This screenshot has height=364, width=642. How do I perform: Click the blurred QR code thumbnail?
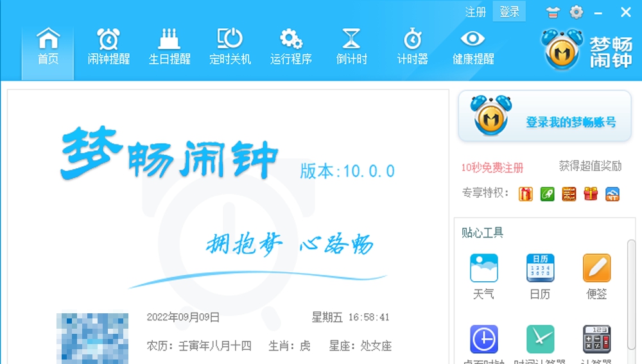(92, 338)
